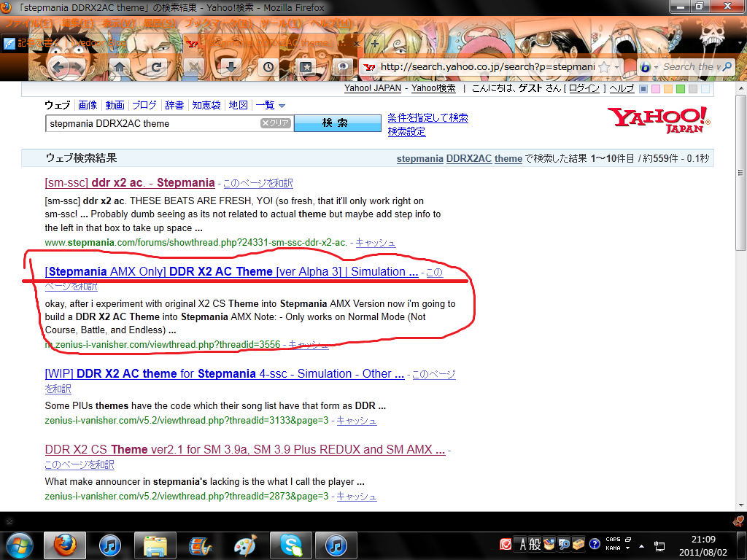The image size is (747, 560).
Task: Bookmark this page with the URL bar star
Action: [x=604, y=67]
